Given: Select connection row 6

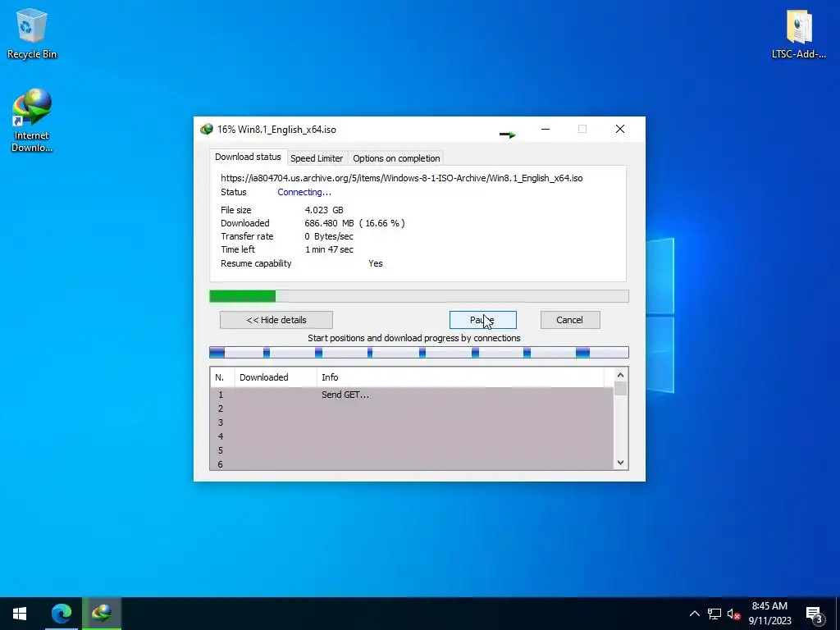Looking at the screenshot, I should tap(412, 464).
